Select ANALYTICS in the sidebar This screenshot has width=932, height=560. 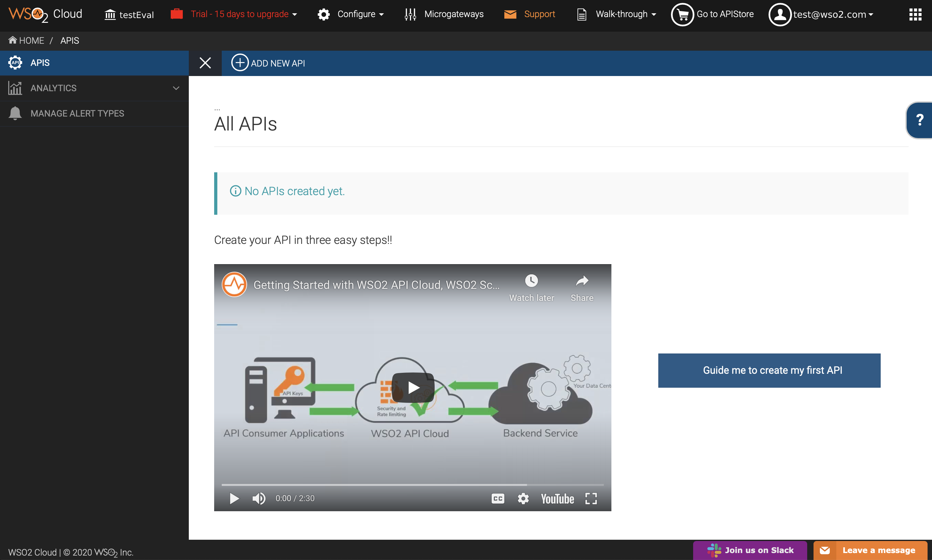click(94, 88)
